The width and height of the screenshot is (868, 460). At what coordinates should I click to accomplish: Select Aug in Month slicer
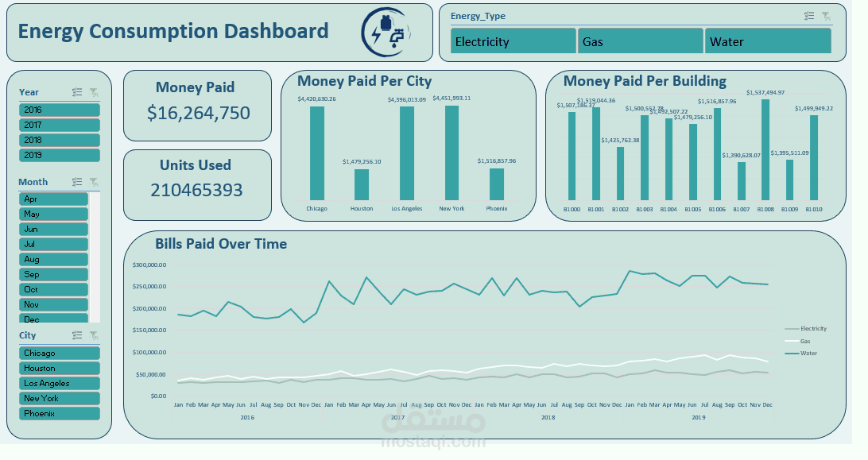[53, 259]
